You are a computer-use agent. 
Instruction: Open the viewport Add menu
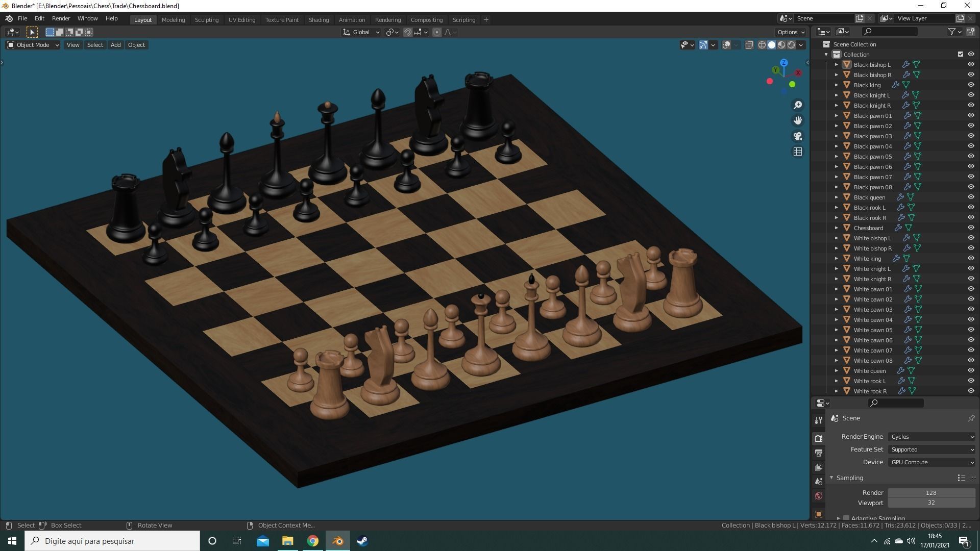click(x=116, y=45)
